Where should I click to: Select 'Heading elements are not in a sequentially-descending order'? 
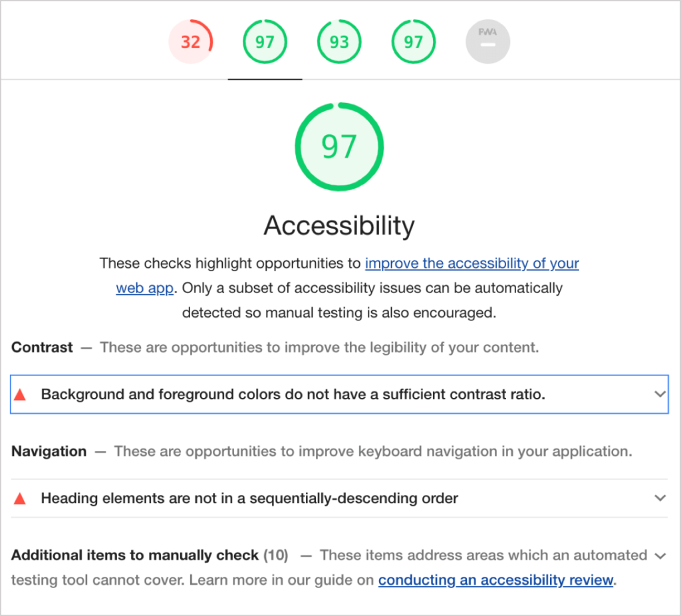click(x=249, y=498)
